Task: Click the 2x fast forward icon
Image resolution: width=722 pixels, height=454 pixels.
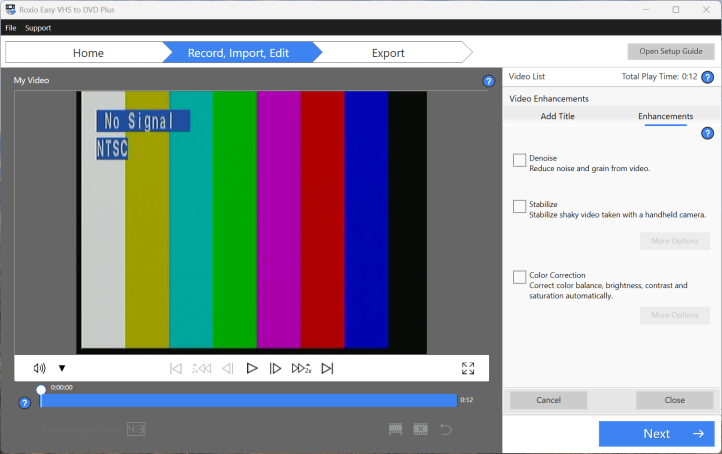Action: coord(301,368)
